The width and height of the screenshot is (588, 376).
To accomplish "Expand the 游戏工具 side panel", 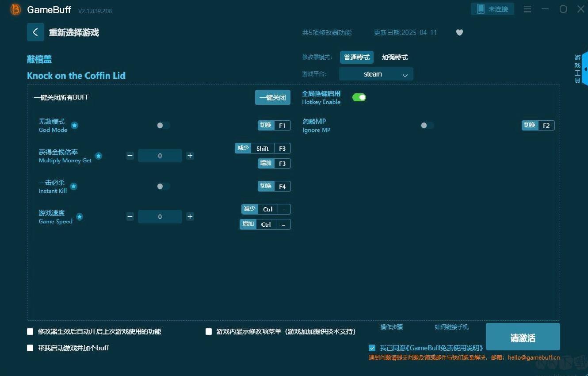I will pyautogui.click(x=580, y=69).
